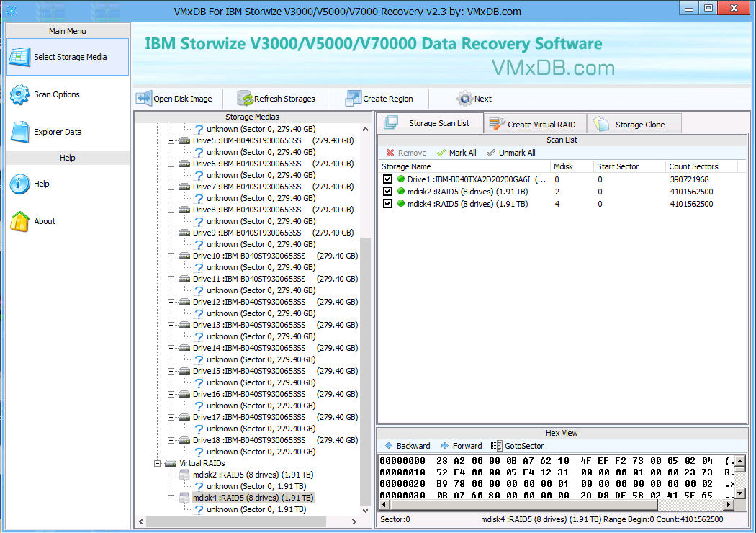Click the Storage Clone tab icon

[600, 124]
